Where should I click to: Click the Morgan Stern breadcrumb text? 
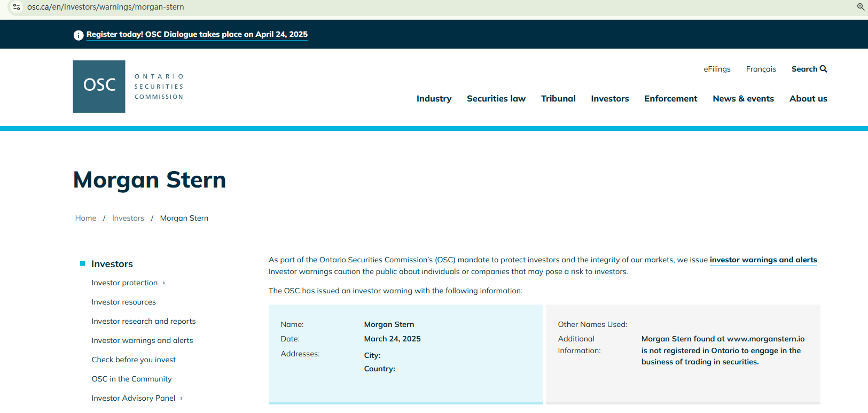coord(184,219)
